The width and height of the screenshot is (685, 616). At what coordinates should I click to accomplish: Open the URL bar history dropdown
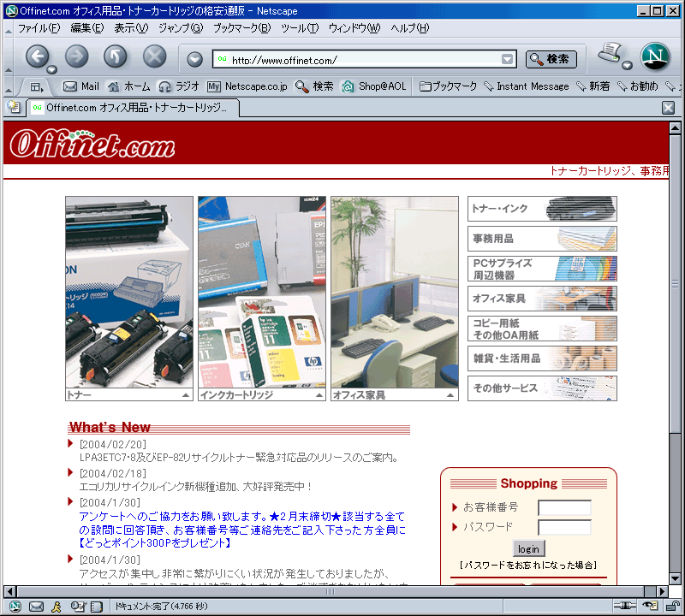click(507, 59)
